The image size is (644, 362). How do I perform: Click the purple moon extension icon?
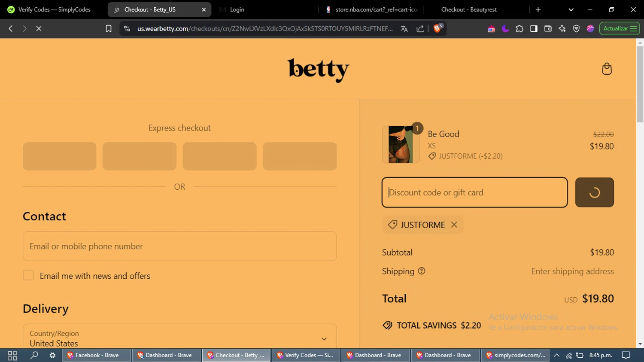click(x=505, y=28)
